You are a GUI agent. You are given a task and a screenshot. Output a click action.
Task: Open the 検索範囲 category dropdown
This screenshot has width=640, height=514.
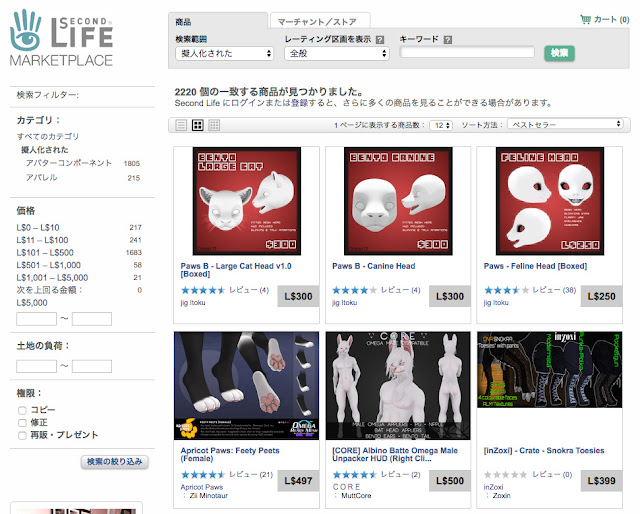click(224, 53)
